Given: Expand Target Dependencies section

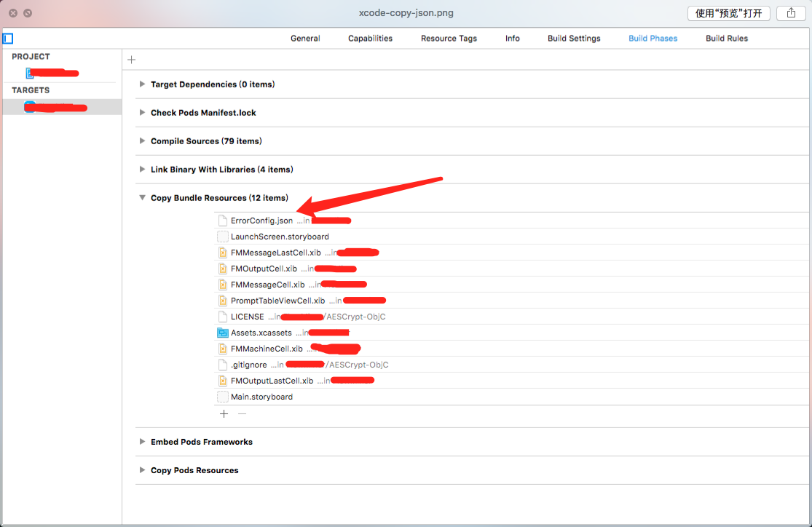Looking at the screenshot, I should tap(142, 84).
